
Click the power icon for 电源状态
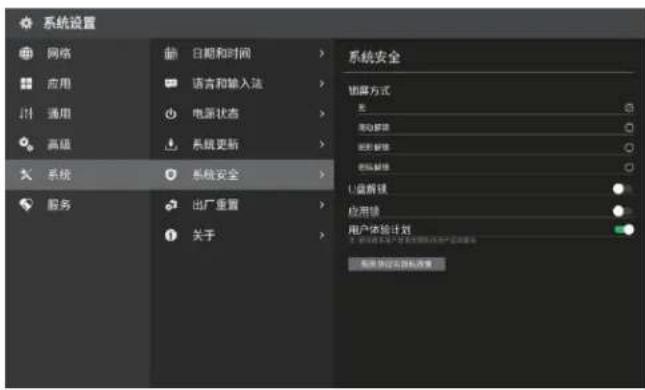[171, 114]
